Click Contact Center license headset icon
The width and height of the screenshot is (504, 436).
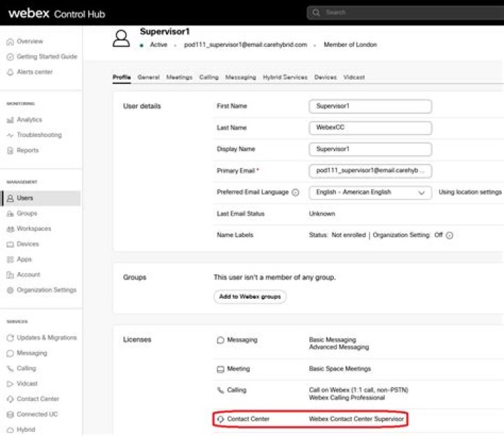pos(220,419)
